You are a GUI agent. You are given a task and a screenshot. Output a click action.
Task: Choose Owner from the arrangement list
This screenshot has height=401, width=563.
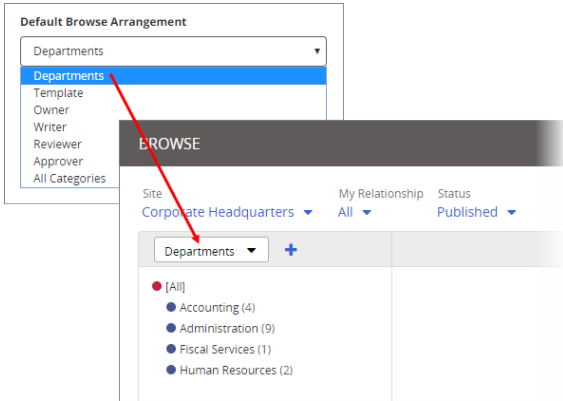51,110
